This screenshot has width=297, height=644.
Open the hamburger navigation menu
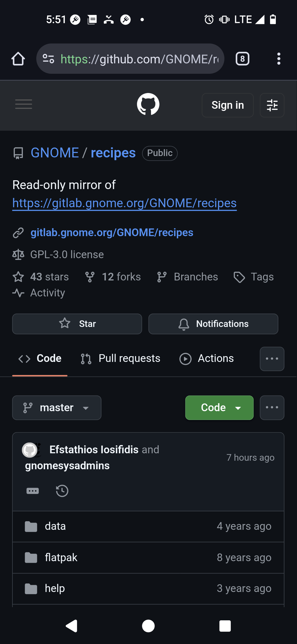pos(24,104)
